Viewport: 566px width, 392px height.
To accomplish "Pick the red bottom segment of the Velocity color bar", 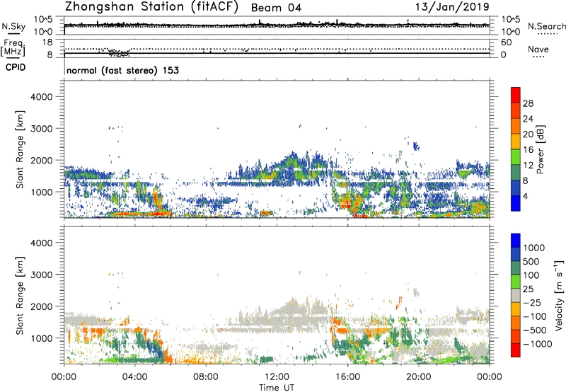I will 516,350.
